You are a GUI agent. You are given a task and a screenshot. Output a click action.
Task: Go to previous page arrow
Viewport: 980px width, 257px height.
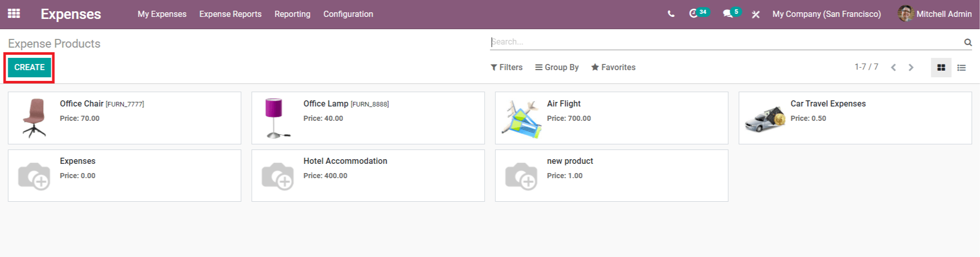click(x=893, y=68)
